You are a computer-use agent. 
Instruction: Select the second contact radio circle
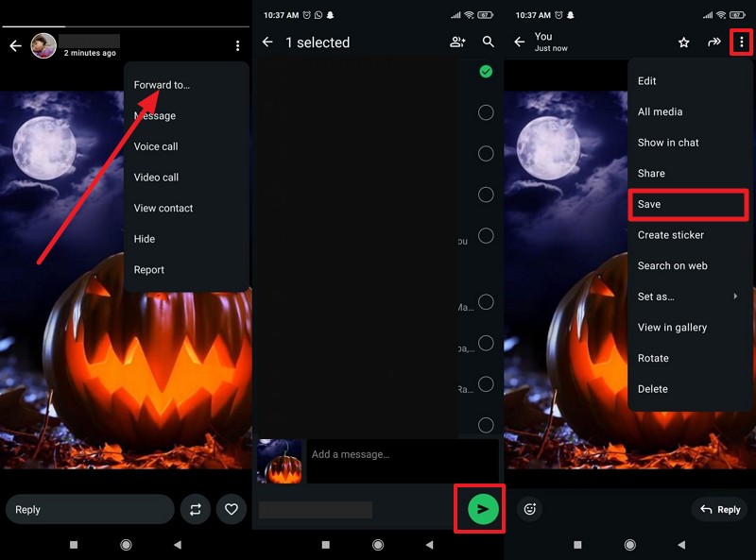(486, 112)
